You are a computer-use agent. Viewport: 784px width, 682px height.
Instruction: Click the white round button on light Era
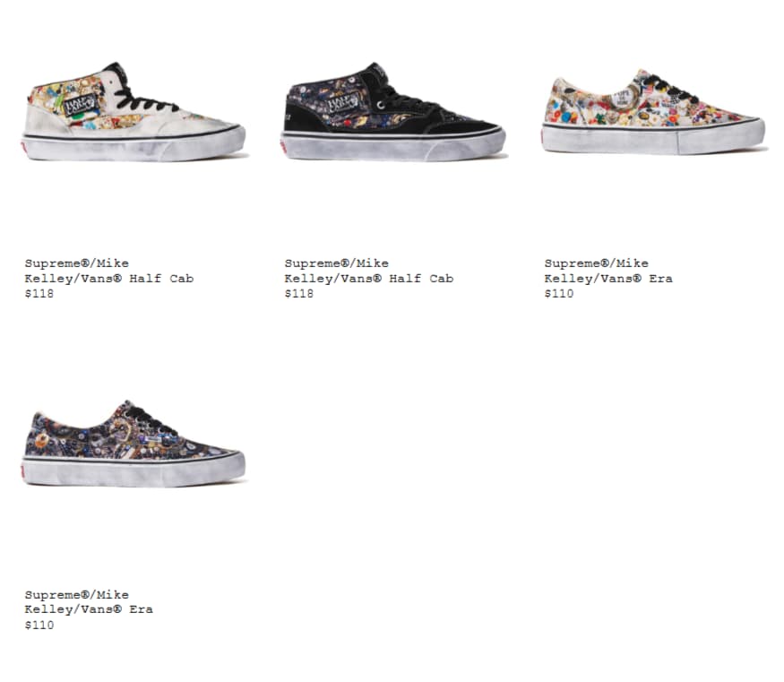(622, 97)
